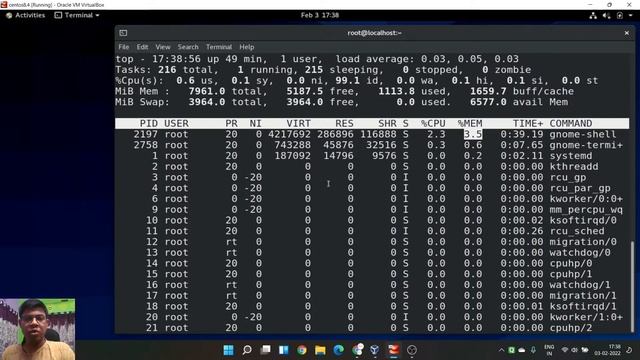
Task: Click the Windows speaker volume tray icon
Action: click(x=575, y=350)
